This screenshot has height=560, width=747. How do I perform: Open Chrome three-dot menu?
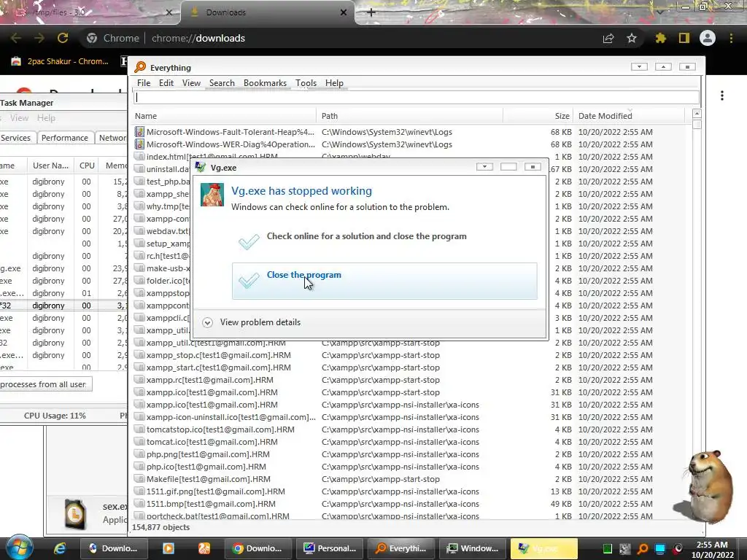[x=731, y=38]
